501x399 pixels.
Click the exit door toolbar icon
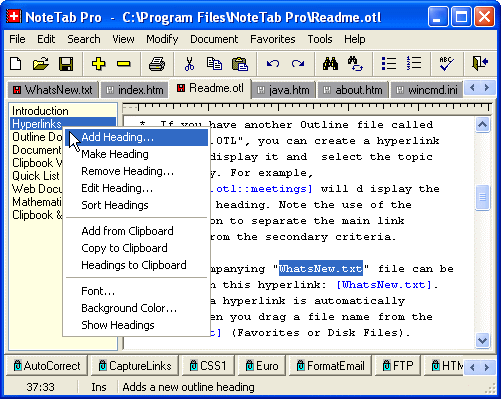point(479,63)
